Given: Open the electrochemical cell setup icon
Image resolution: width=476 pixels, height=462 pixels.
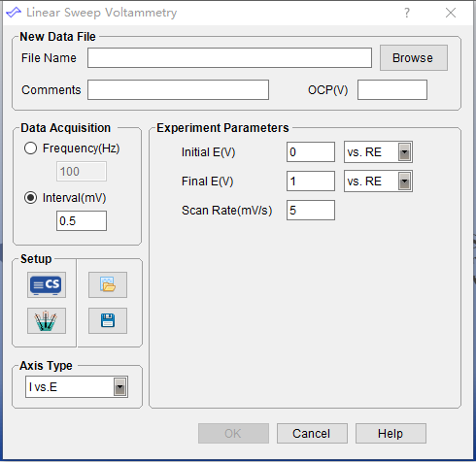Looking at the screenshot, I should coord(47,320).
